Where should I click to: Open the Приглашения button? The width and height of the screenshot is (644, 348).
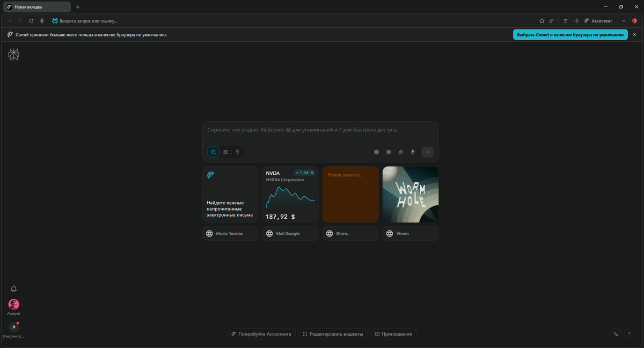click(x=394, y=334)
